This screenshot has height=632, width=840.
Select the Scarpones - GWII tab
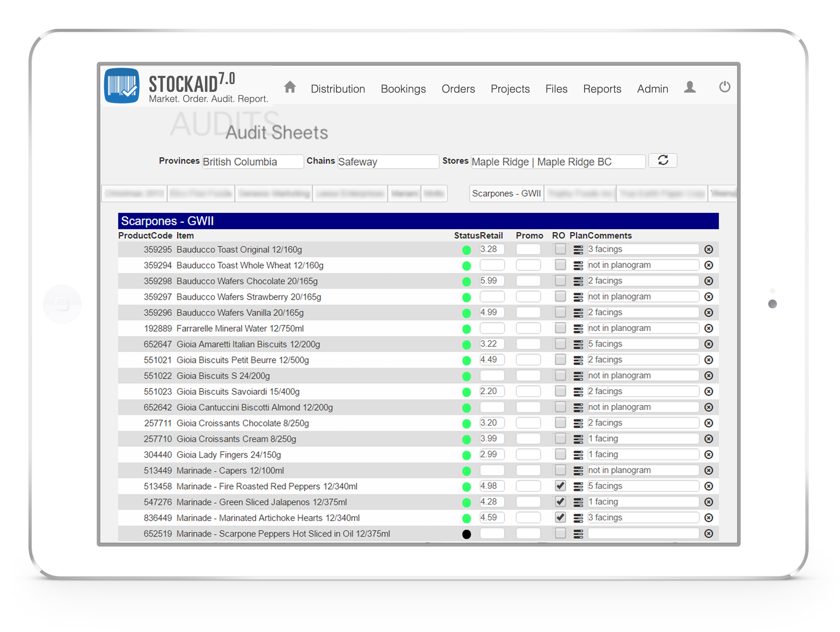click(x=506, y=193)
